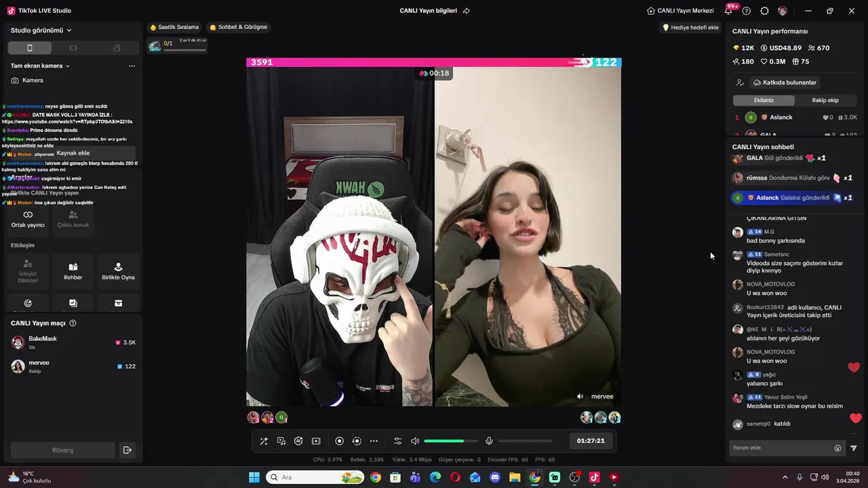This screenshot has width=868, height=488.
Task: Adjust the green speaker volume slider
Action: click(451, 441)
